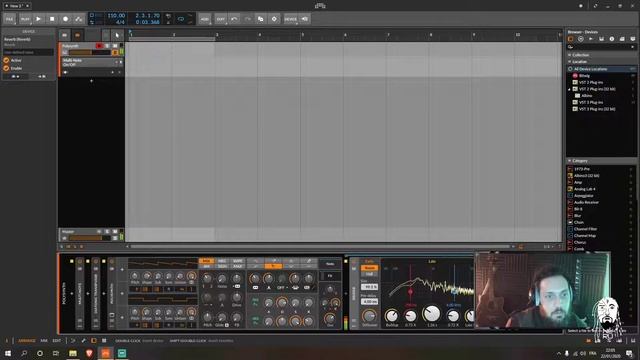Click the Browser search field
This screenshot has width=640, height=360.
[602, 47]
